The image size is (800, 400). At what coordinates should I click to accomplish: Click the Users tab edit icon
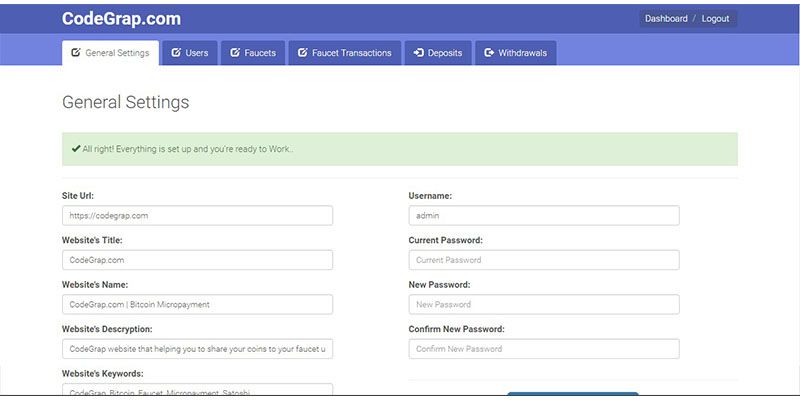176,53
